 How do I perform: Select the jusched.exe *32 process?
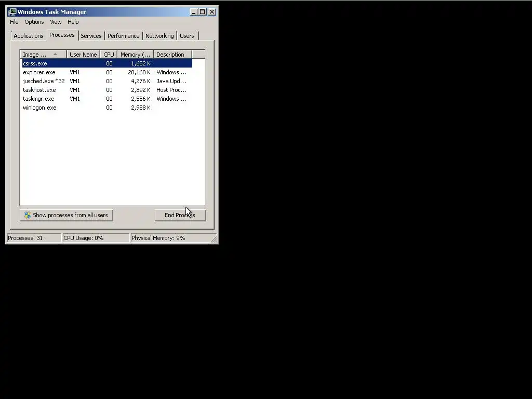107,81
